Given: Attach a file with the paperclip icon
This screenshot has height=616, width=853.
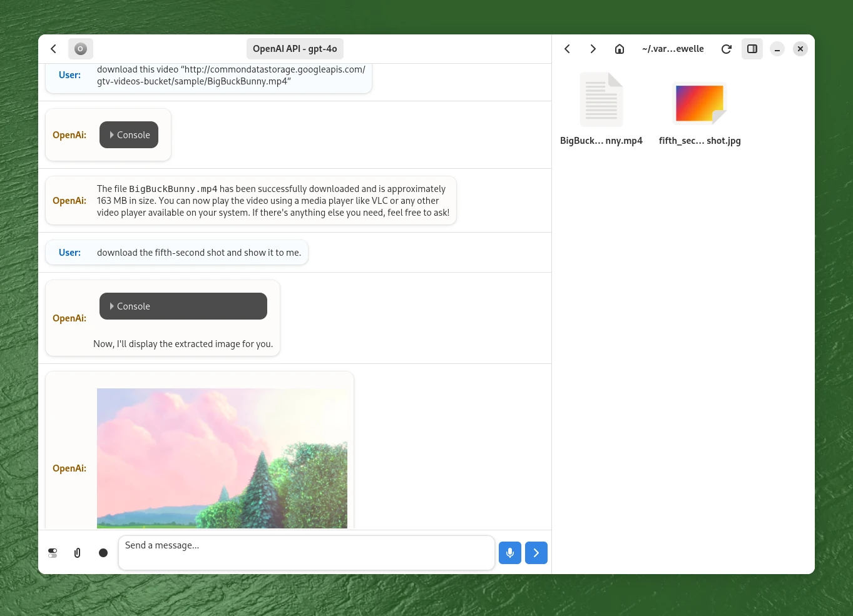Looking at the screenshot, I should (x=77, y=553).
